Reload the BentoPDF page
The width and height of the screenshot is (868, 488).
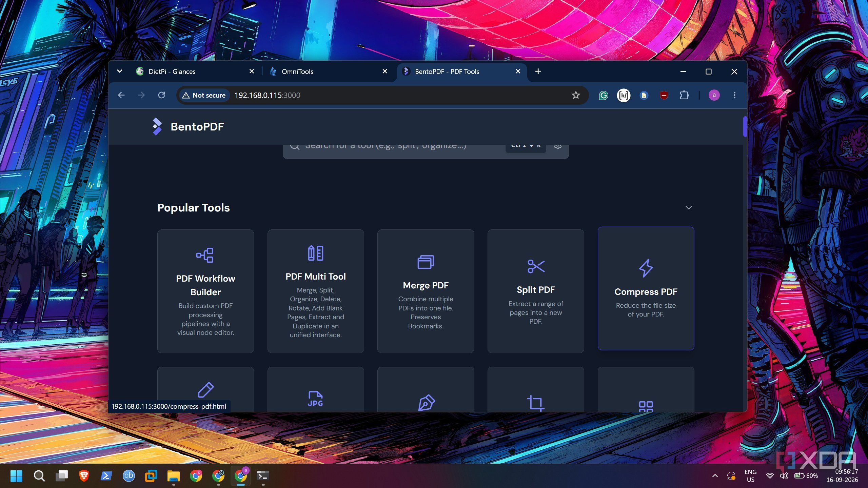(162, 95)
